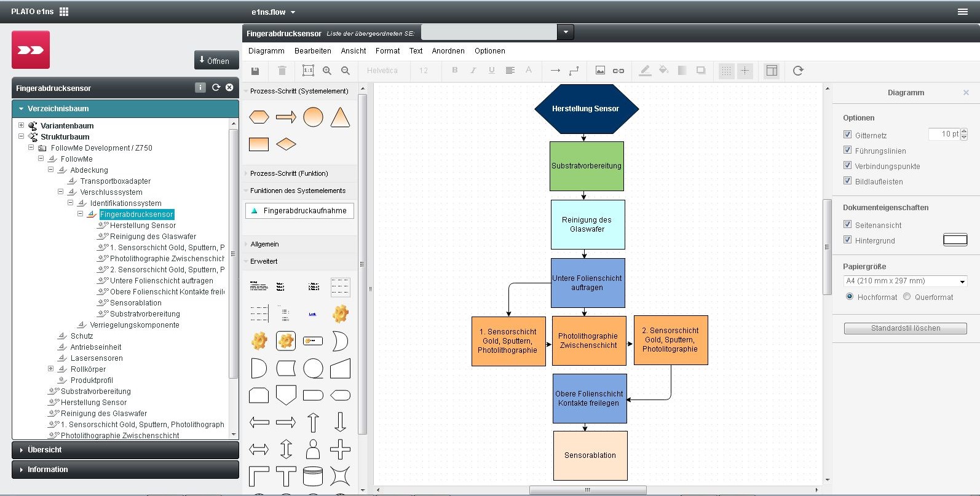Click the insert link icon

(618, 71)
